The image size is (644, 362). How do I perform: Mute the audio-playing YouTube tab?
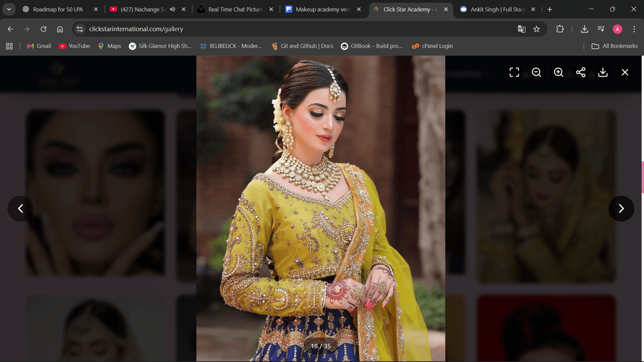[172, 9]
